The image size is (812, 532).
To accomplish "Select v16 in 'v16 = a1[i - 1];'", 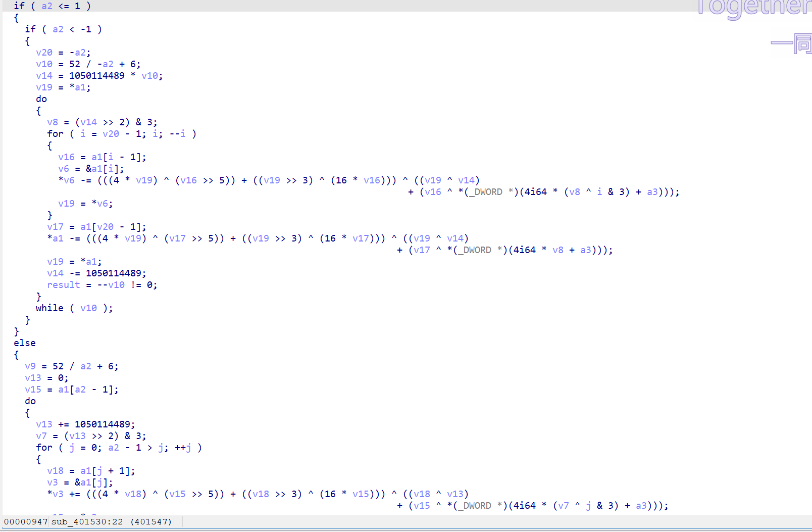I will pos(66,157).
